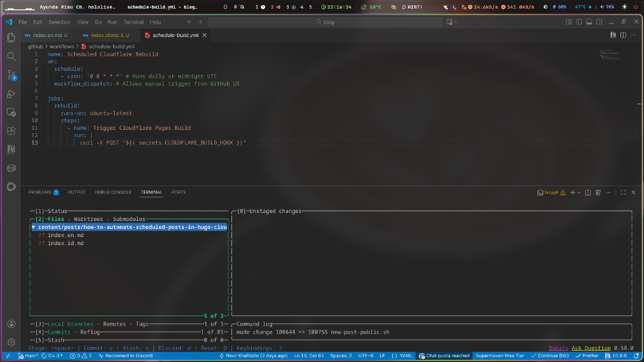
Task: Kill the lazygit terminal with trash icon
Action: (x=598, y=193)
